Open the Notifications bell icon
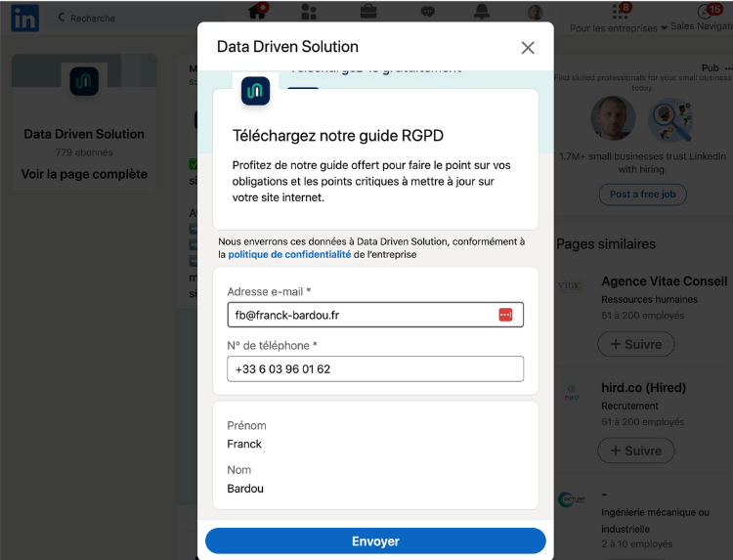Viewport: 733px width, 560px height. click(482, 12)
